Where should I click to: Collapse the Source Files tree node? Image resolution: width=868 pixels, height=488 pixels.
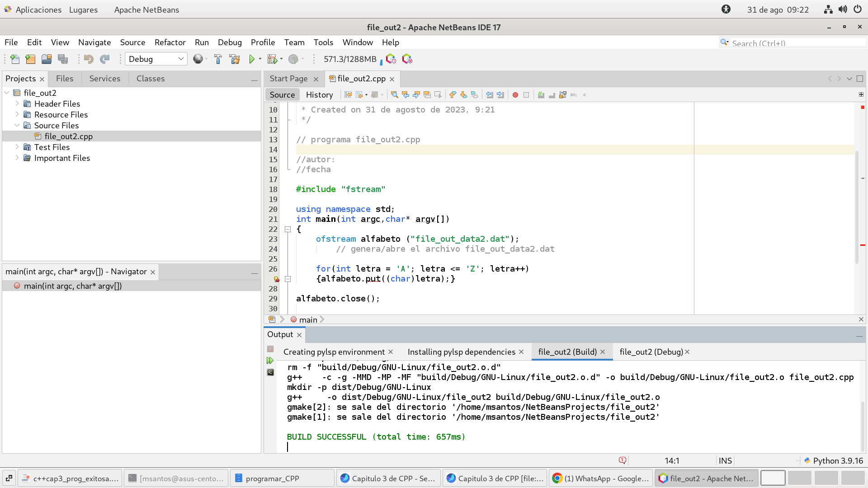(x=17, y=125)
